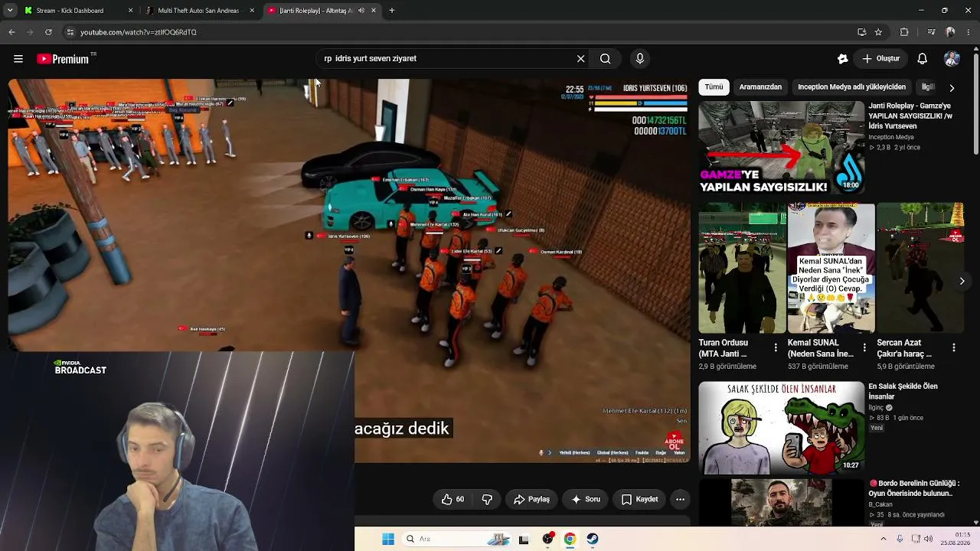Clear the YouTube search query
Image resolution: width=980 pixels, height=551 pixels.
point(580,59)
